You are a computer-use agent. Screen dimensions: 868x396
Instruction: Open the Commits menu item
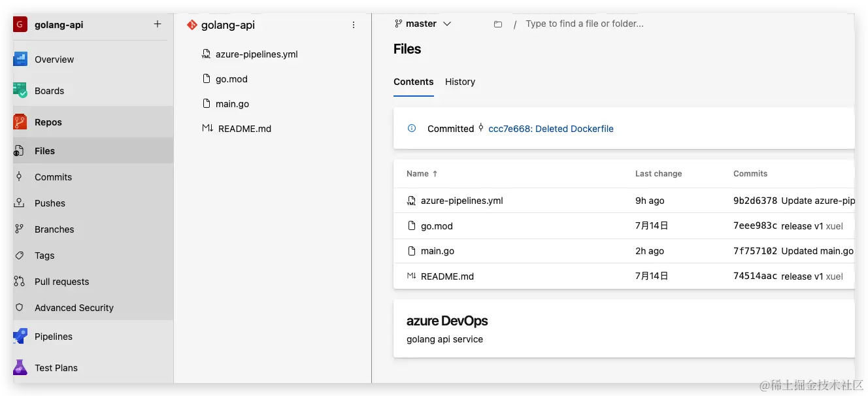click(x=53, y=177)
